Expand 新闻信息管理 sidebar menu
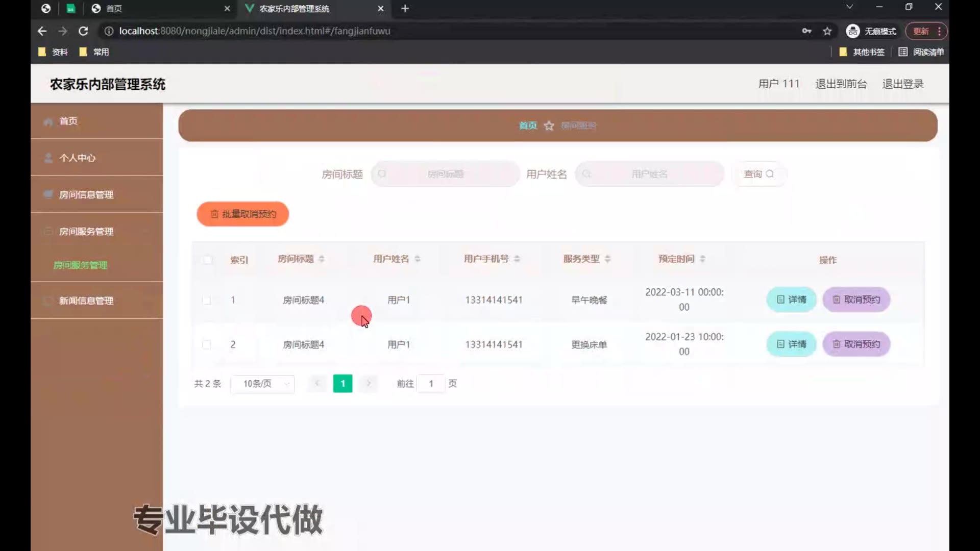This screenshot has height=551, width=980. click(x=86, y=300)
